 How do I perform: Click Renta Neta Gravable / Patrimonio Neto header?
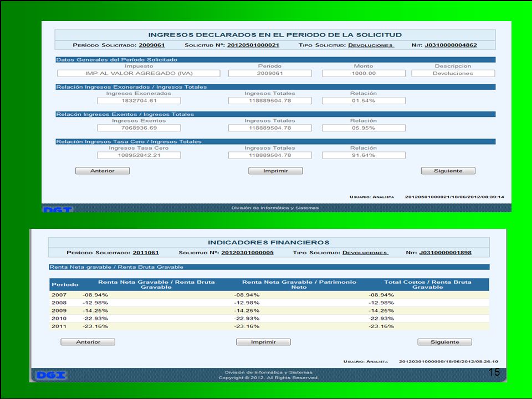click(299, 284)
